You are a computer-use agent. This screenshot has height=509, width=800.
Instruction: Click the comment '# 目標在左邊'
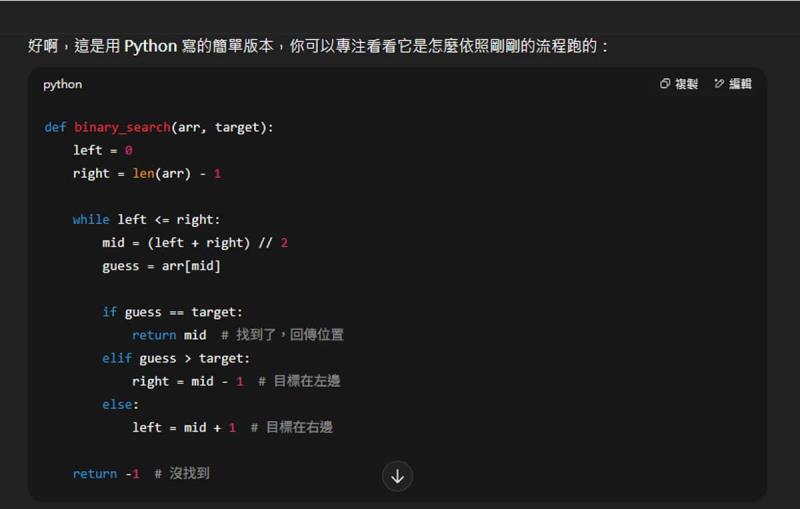click(299, 381)
